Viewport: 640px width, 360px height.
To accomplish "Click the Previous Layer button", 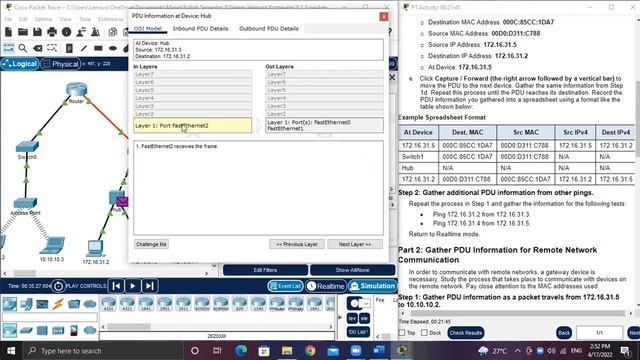I will click(297, 244).
